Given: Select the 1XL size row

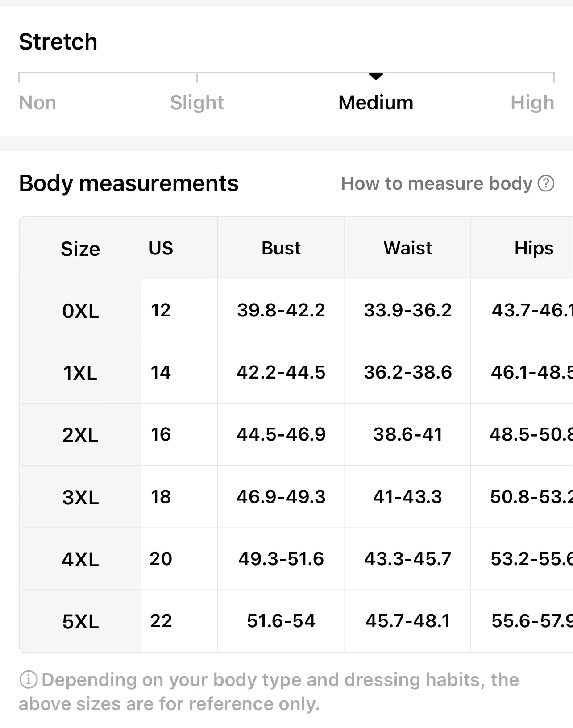Looking at the screenshot, I should point(80,373).
